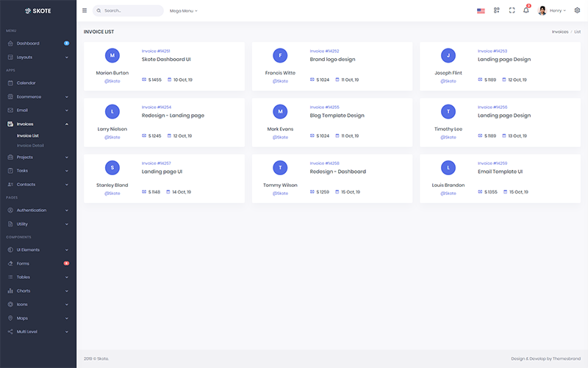Click the hamburger menu toggle icon
588x368 pixels.
tap(85, 10)
